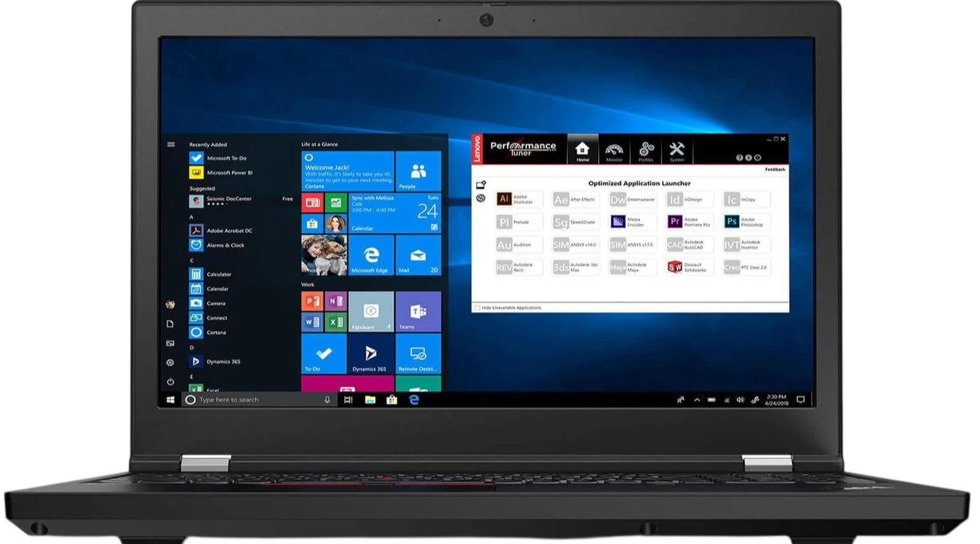The width and height of the screenshot is (980, 544).
Task: Open the OneNote tile in the Work group
Action: click(x=335, y=301)
